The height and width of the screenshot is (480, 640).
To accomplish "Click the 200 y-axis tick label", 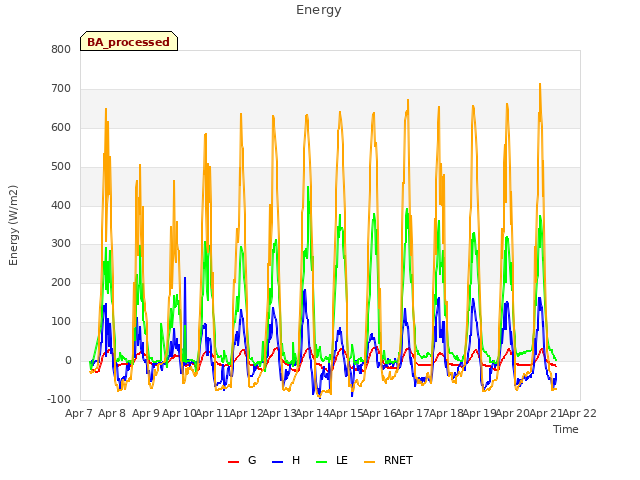I will pos(61,282).
